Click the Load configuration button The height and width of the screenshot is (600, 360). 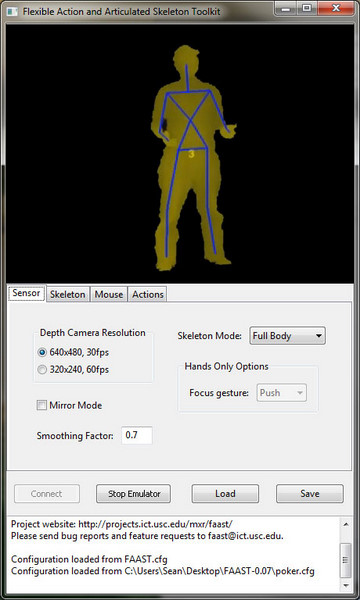pyautogui.click(x=225, y=494)
